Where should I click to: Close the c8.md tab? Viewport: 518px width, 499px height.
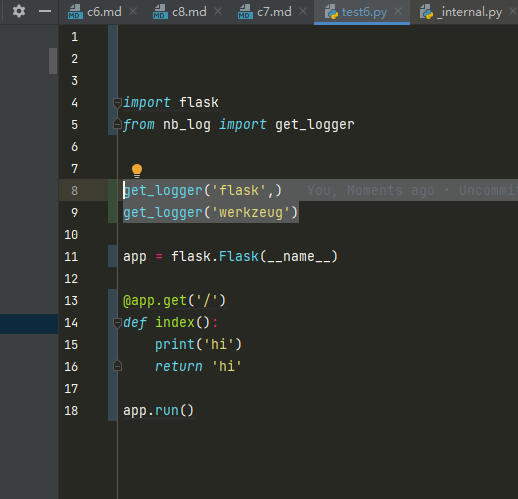pos(218,12)
